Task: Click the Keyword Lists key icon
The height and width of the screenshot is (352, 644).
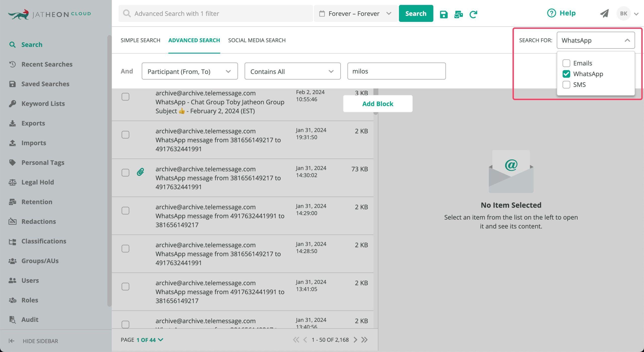Action: (12, 104)
